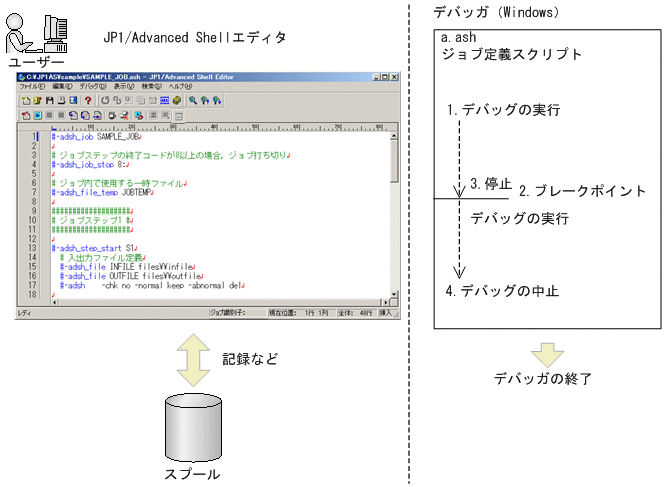Click the Print toolbar icon
This screenshot has height=487, width=664.
[61, 100]
